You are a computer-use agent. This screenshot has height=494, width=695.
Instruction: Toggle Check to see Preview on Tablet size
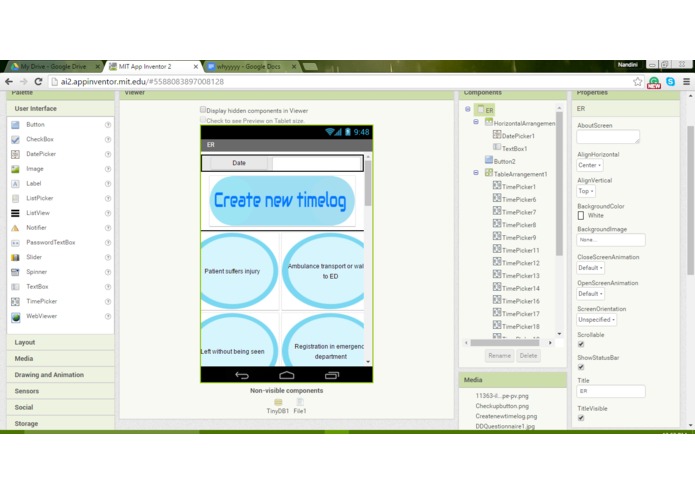(203, 120)
